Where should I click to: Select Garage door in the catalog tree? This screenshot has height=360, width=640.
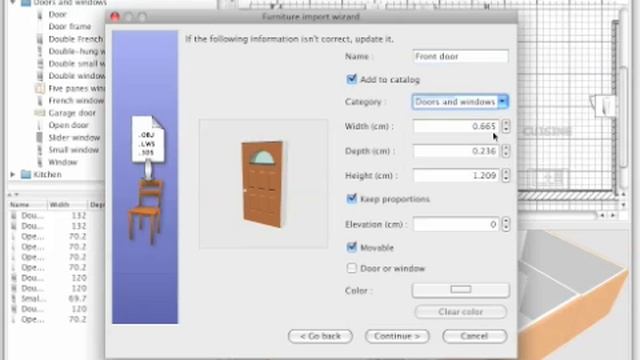(72, 113)
